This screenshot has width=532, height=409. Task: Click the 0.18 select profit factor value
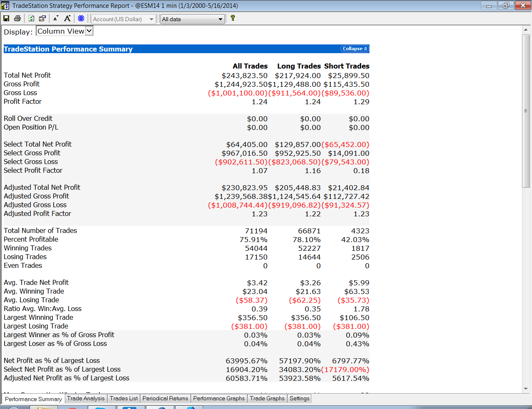(362, 171)
